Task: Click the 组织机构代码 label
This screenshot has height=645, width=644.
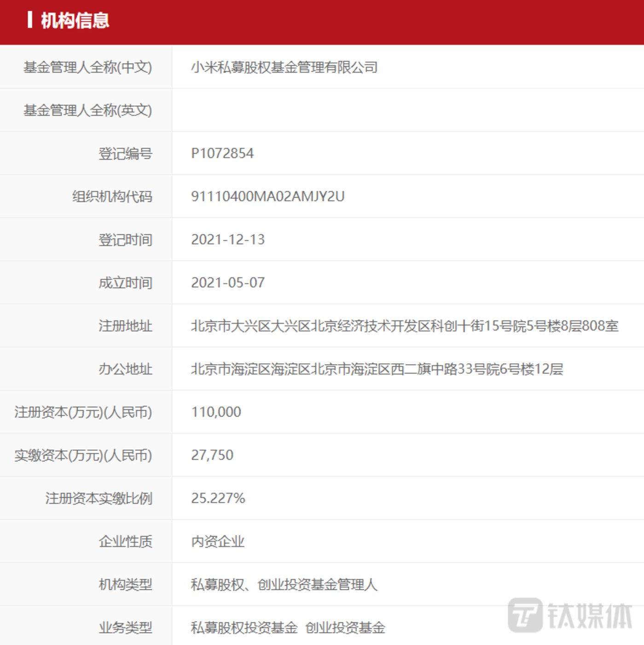Action: [x=112, y=197]
